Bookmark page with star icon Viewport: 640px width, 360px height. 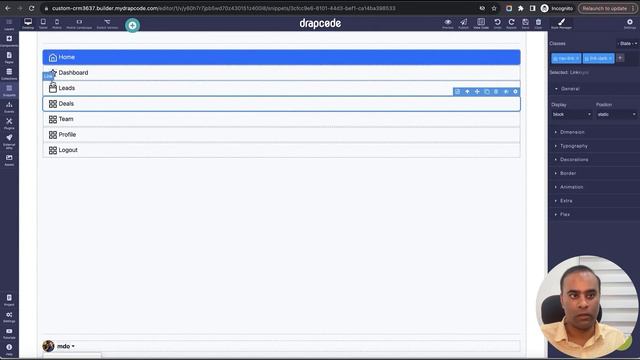coord(494,8)
